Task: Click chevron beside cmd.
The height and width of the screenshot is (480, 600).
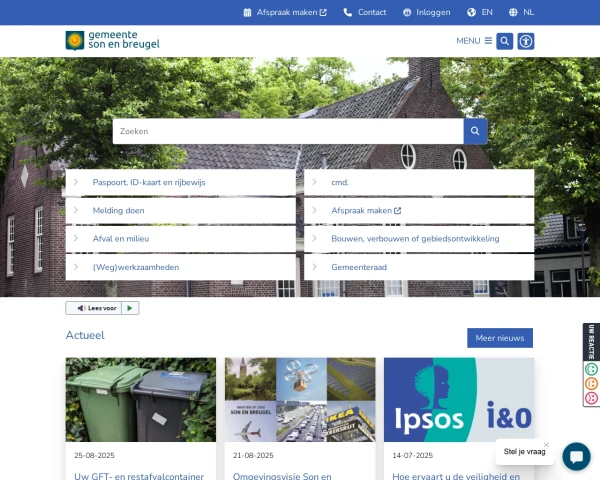Action: [x=315, y=182]
